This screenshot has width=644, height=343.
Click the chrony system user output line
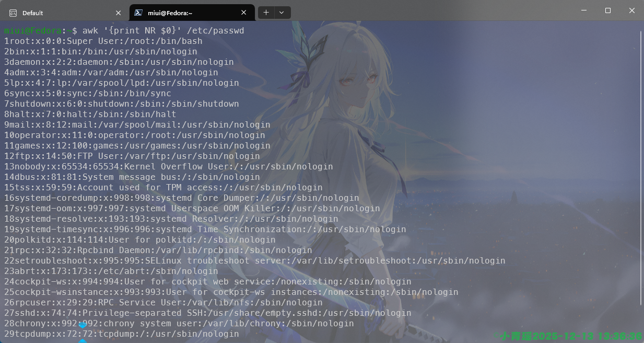(178, 323)
